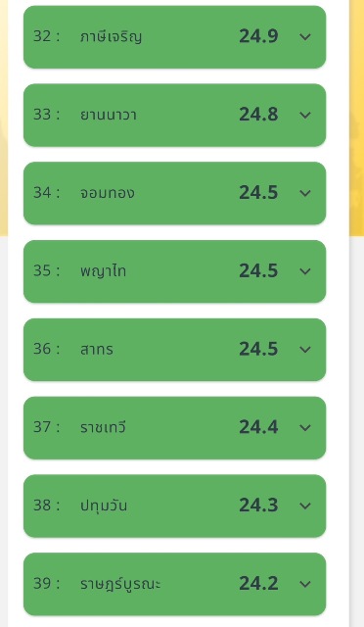Click the 24.4 value for ราชเทวี

coord(258,428)
